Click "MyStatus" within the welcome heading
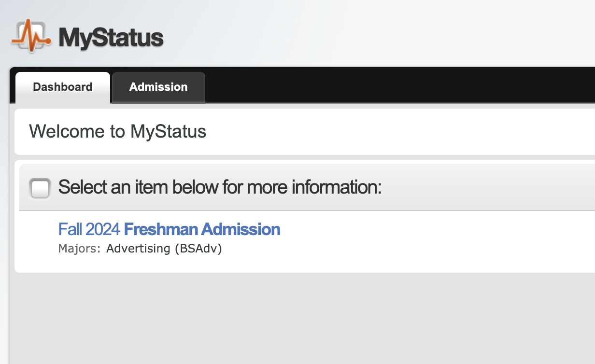The height and width of the screenshot is (364, 595). pos(168,132)
